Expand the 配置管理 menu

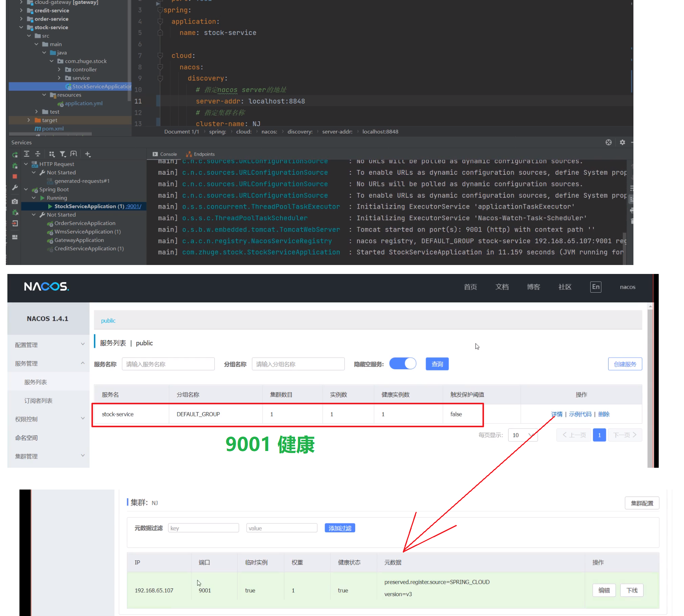(x=49, y=345)
